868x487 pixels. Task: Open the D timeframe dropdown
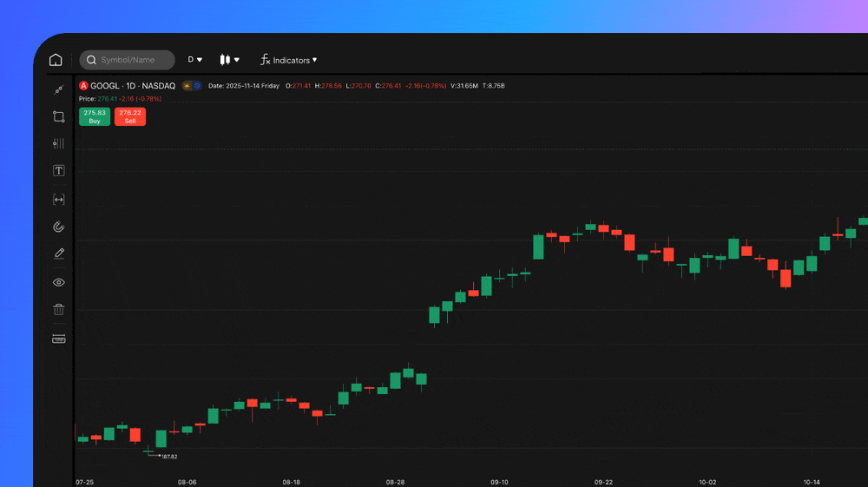(194, 60)
